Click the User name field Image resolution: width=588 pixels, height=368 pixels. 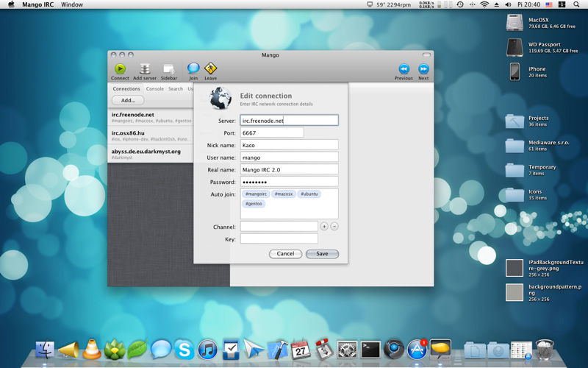(289, 158)
